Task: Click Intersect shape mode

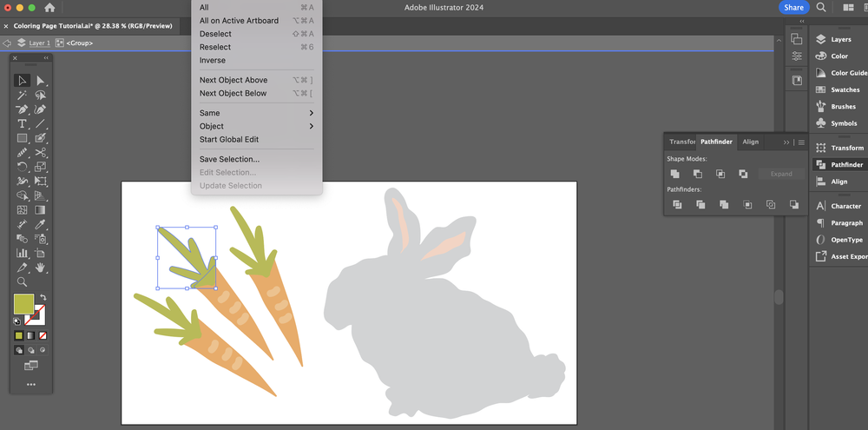Action: [720, 174]
